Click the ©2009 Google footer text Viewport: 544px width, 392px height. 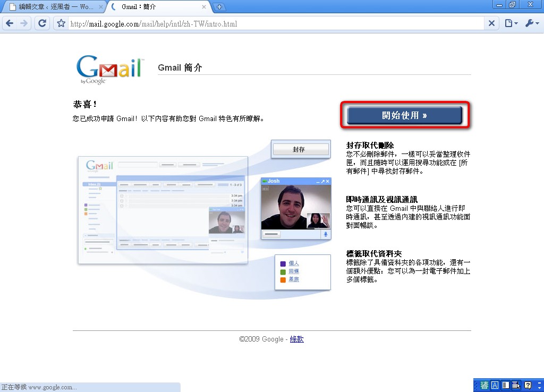click(261, 339)
